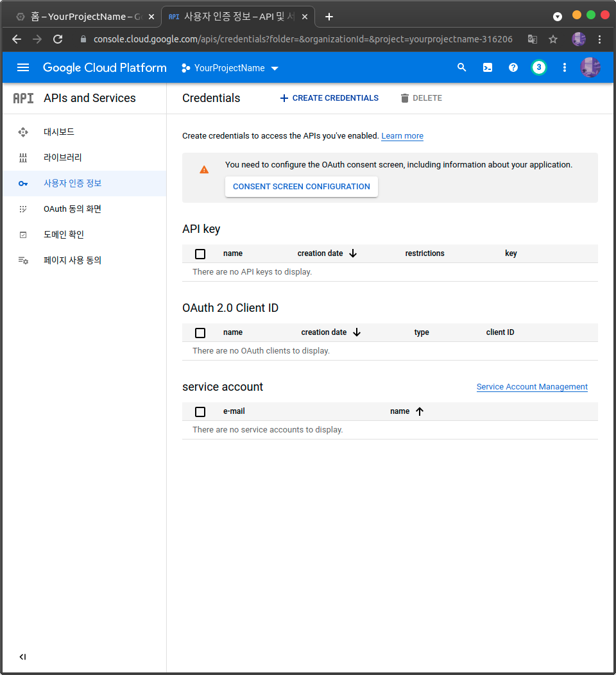Open Chrome three-dot menu
Viewport: 616px width, 675px height.
(x=600, y=39)
